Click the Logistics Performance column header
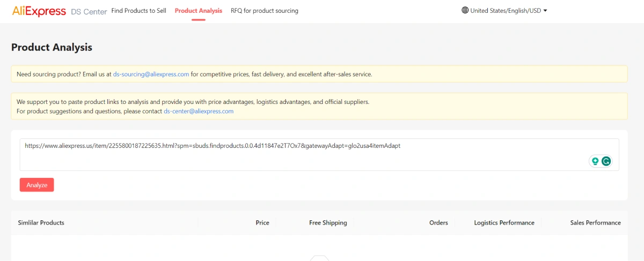 [504, 222]
